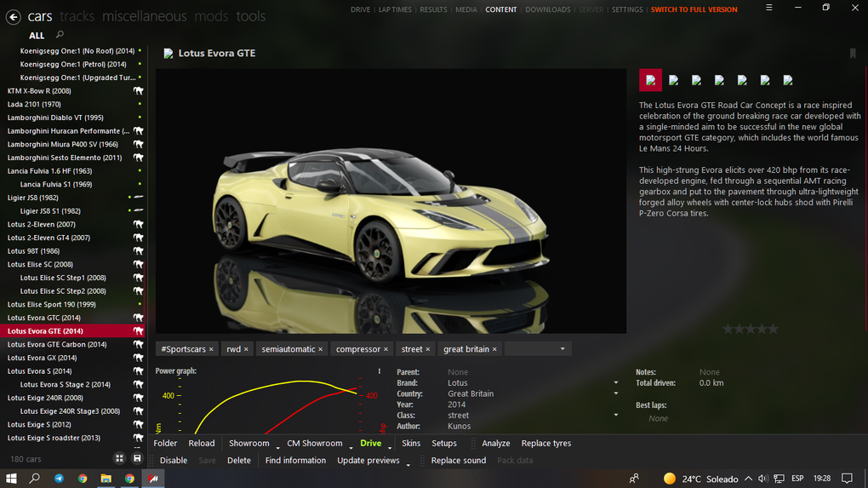The height and width of the screenshot is (488, 868).
Task: Switch to the mods tab
Action: click(x=211, y=17)
